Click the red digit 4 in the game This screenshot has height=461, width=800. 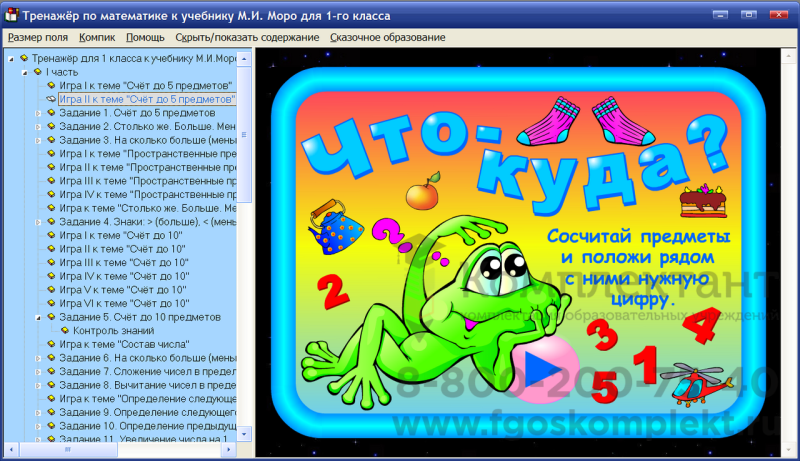coord(702,325)
